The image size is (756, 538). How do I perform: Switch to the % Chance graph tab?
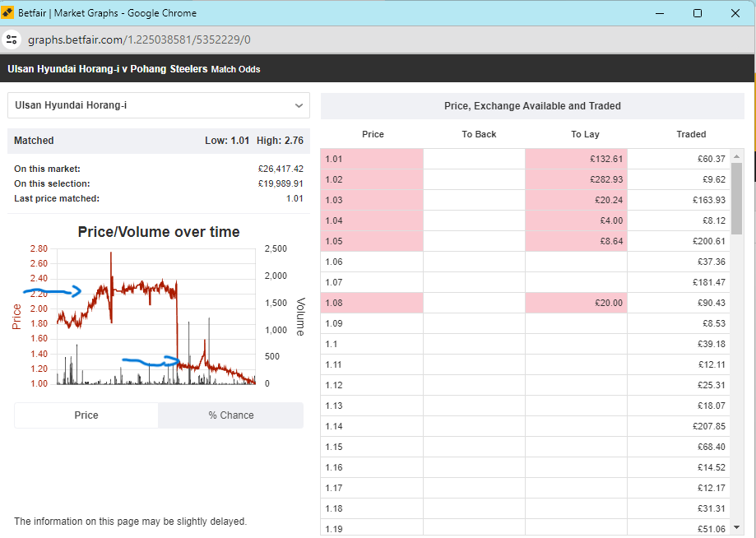(231, 415)
